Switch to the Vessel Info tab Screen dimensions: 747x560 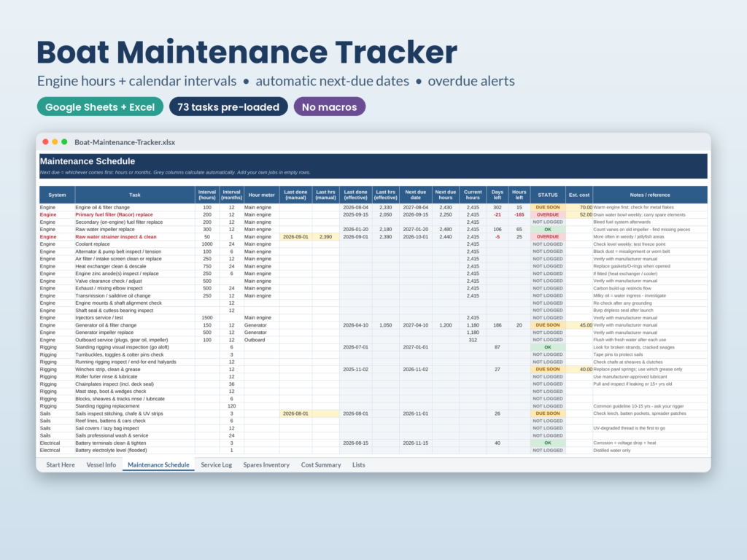(x=101, y=464)
